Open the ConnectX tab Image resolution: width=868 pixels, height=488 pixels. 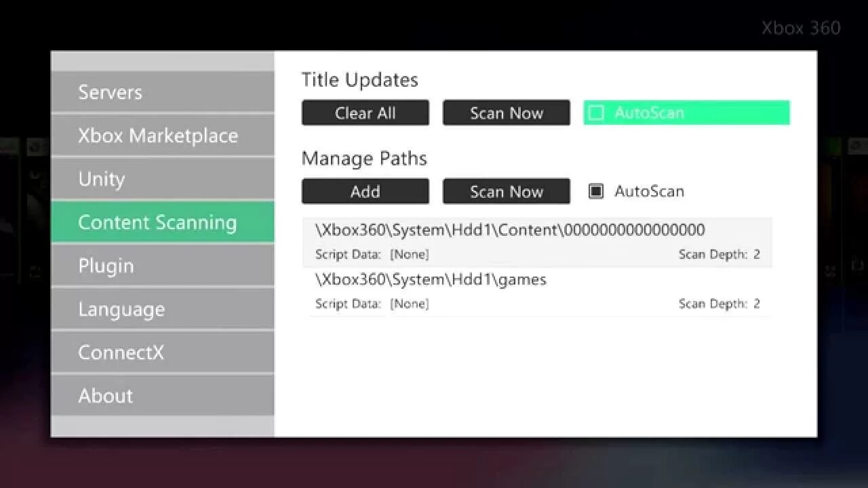pyautogui.click(x=163, y=352)
